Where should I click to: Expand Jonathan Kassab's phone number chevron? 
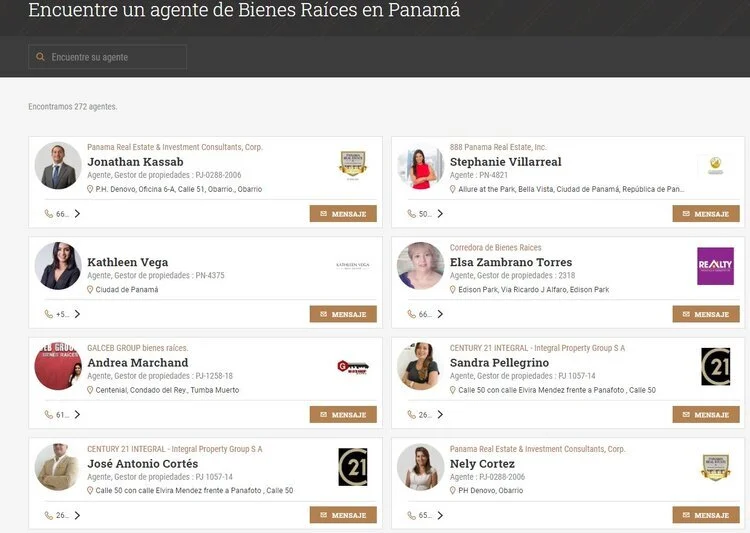point(77,214)
